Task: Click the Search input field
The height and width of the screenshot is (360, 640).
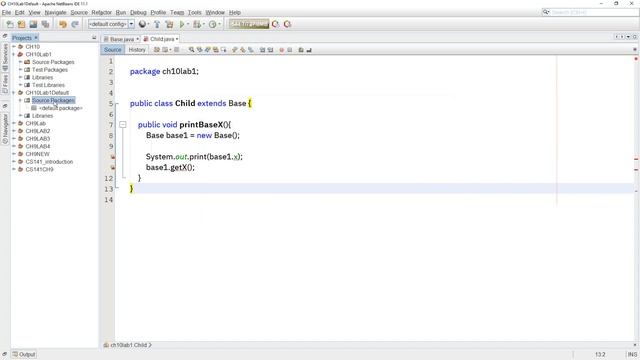Action: 594,12
